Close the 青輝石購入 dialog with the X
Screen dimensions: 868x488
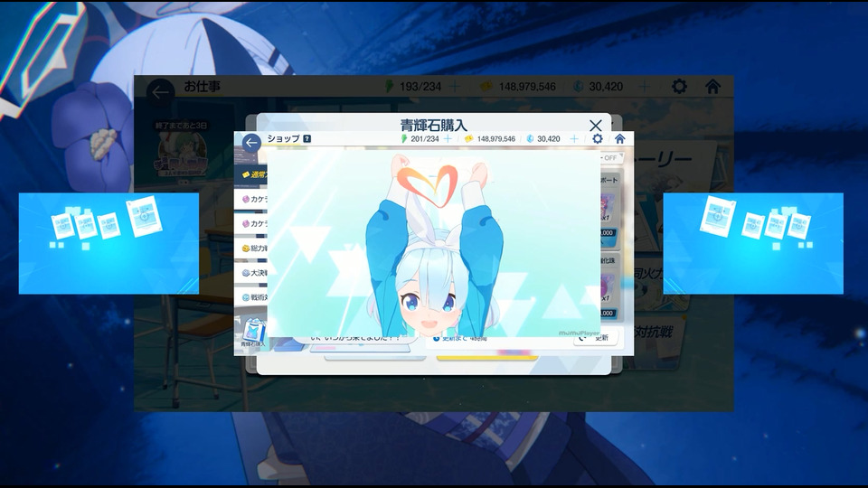pyautogui.click(x=595, y=126)
